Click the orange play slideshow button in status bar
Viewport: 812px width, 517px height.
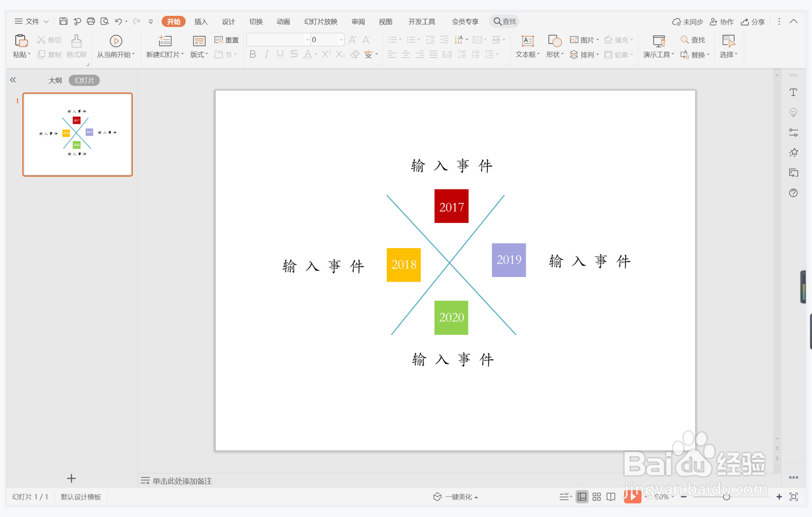(x=632, y=496)
